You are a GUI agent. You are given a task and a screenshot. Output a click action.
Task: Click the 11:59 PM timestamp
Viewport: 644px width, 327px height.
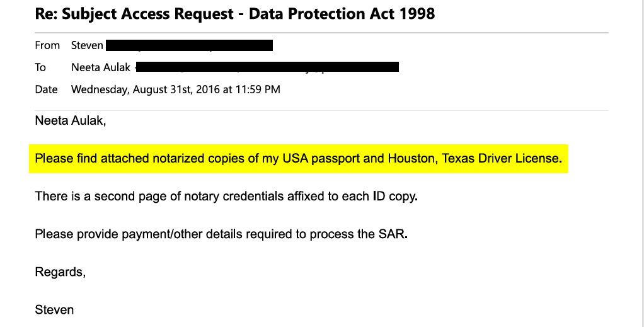(x=258, y=89)
